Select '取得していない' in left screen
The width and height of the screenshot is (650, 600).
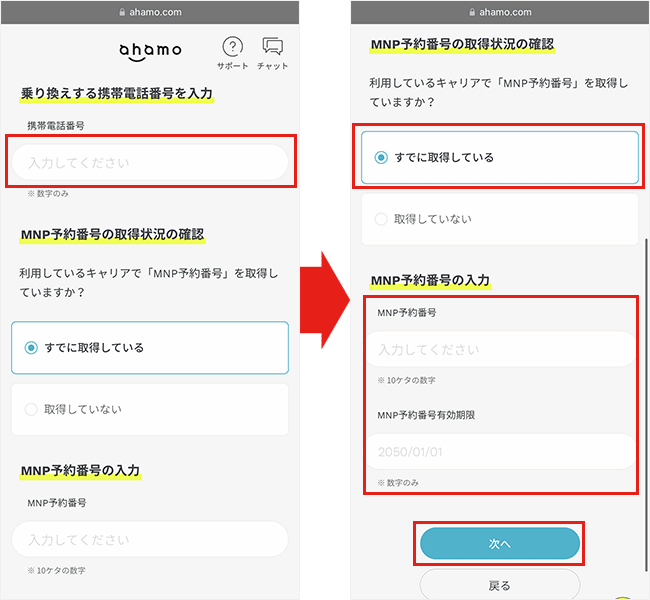(x=150, y=409)
